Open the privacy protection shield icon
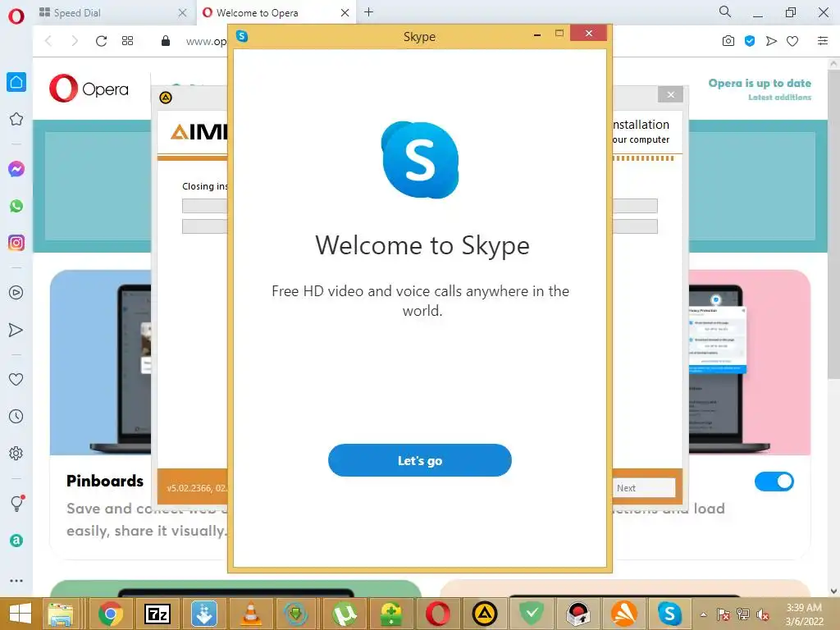Image resolution: width=840 pixels, height=630 pixels. point(750,41)
